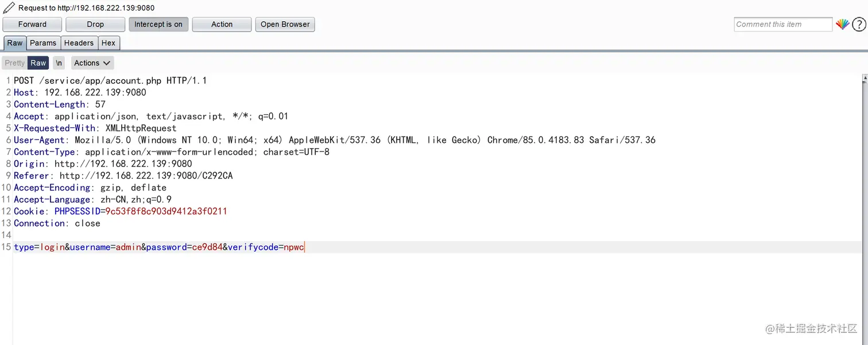Forward the intercepted request
868x345 pixels.
click(32, 24)
